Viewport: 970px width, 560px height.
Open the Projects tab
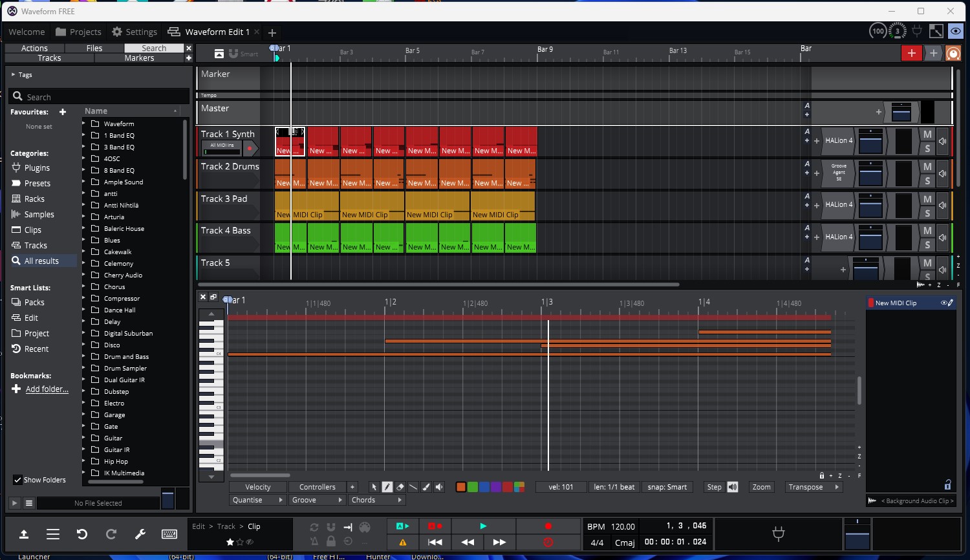tap(78, 32)
